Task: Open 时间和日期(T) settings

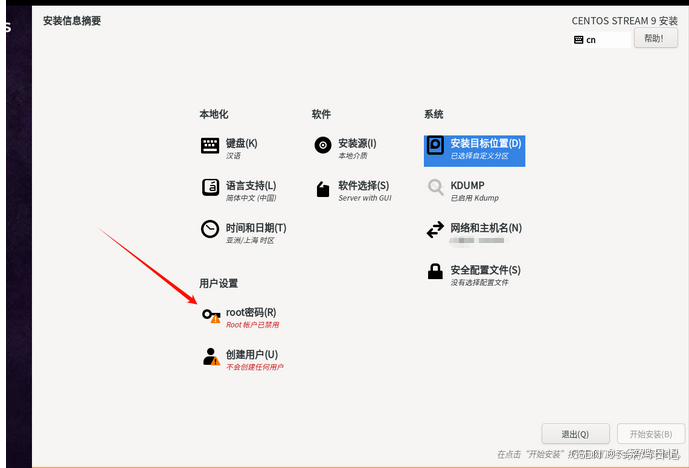Action: point(256,228)
